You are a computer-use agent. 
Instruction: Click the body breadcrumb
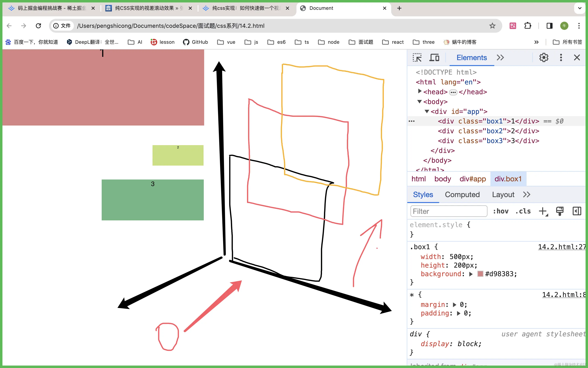click(442, 179)
